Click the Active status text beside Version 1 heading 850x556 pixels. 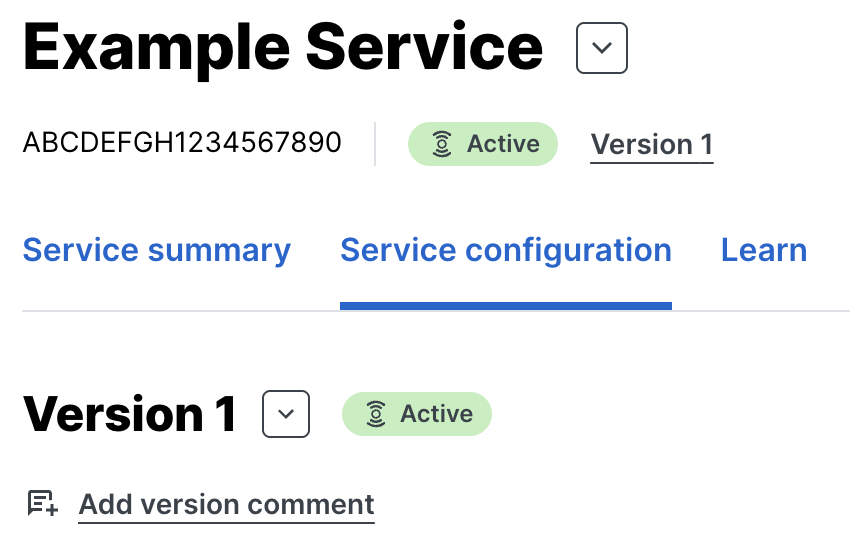[x=437, y=414]
